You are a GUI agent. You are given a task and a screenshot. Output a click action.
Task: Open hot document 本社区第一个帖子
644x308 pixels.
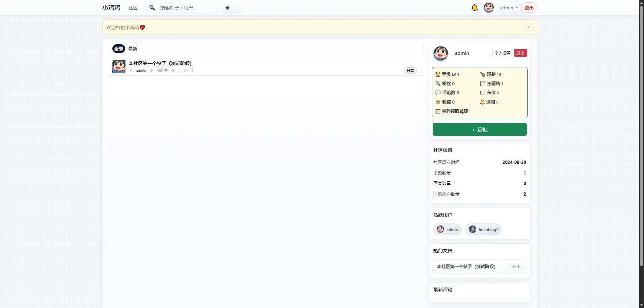[466, 267]
